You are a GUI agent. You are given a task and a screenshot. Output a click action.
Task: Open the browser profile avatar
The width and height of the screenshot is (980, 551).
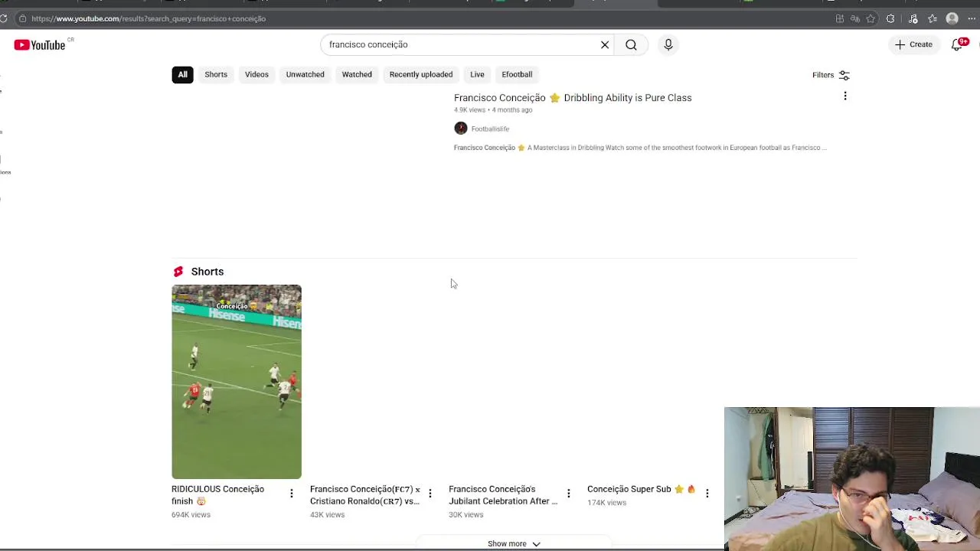[x=952, y=18]
